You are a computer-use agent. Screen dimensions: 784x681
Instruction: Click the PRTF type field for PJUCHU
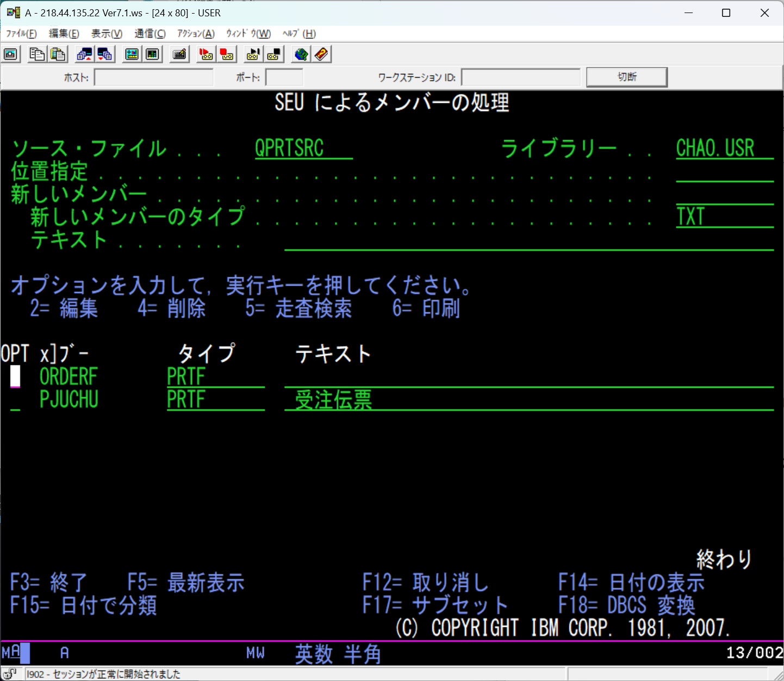coord(216,399)
